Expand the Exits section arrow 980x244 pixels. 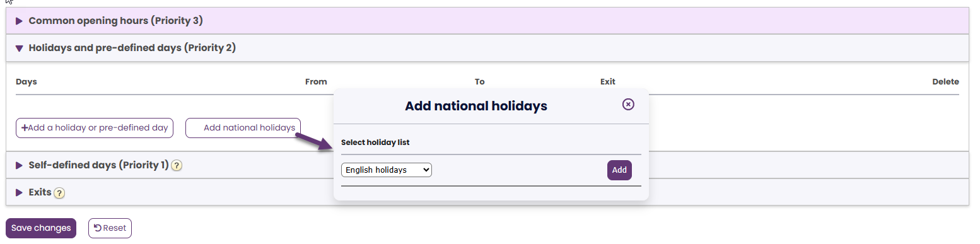[x=20, y=192]
